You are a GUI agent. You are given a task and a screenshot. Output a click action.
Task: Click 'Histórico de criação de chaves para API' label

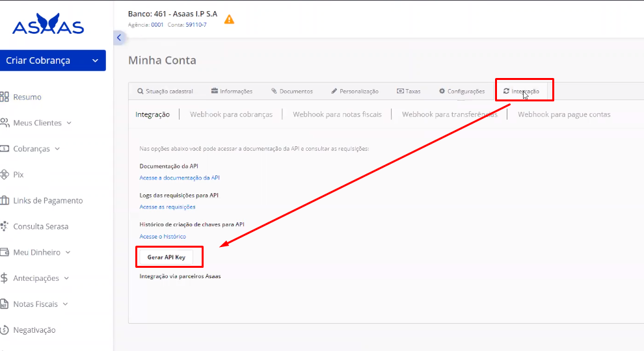click(192, 224)
